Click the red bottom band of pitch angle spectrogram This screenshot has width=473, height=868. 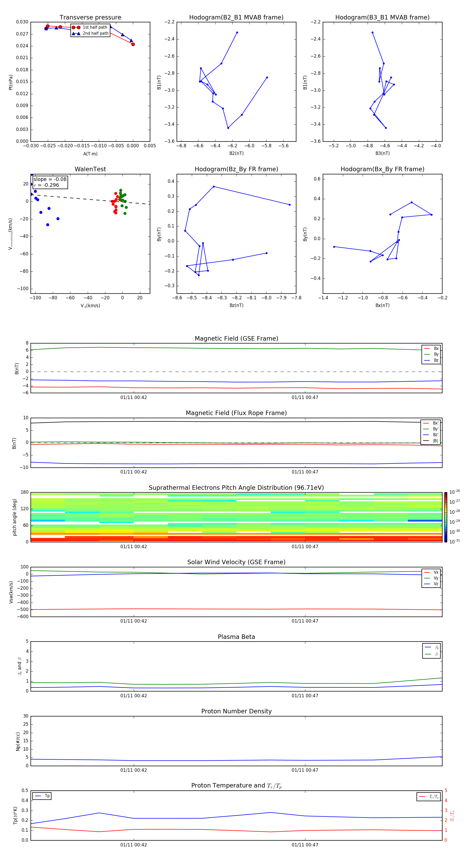point(236,539)
